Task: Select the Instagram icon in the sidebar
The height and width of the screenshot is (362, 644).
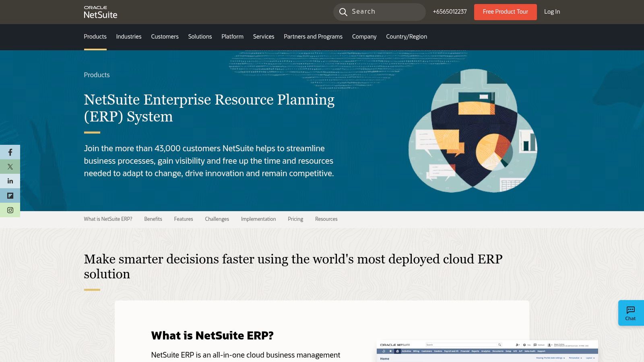Action: [10, 210]
